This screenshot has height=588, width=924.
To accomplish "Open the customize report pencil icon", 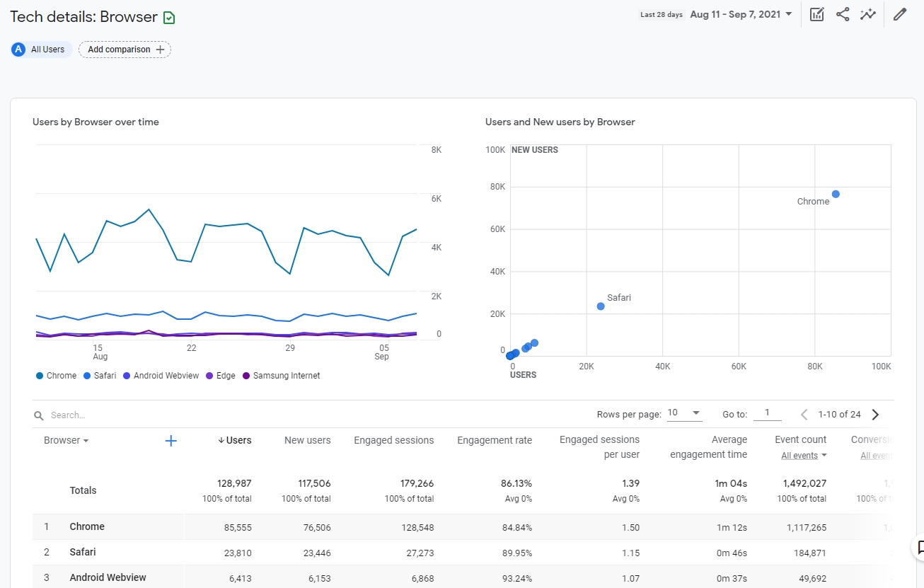I will point(899,14).
